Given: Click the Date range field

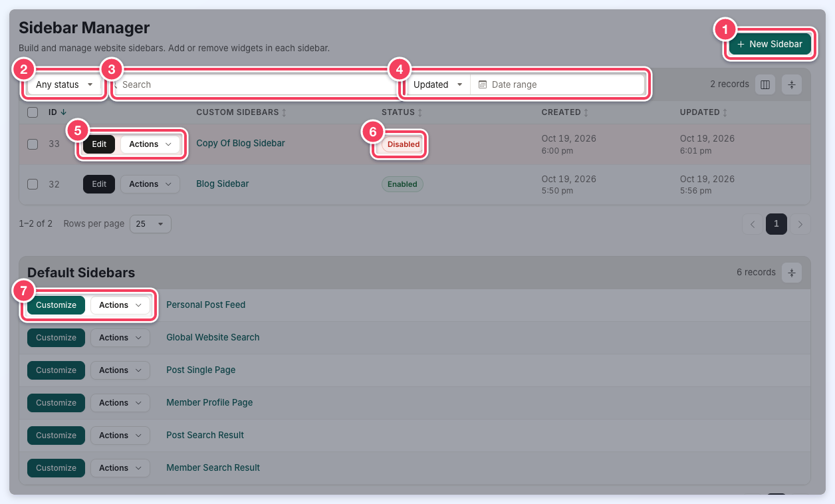Looking at the screenshot, I should (x=557, y=84).
